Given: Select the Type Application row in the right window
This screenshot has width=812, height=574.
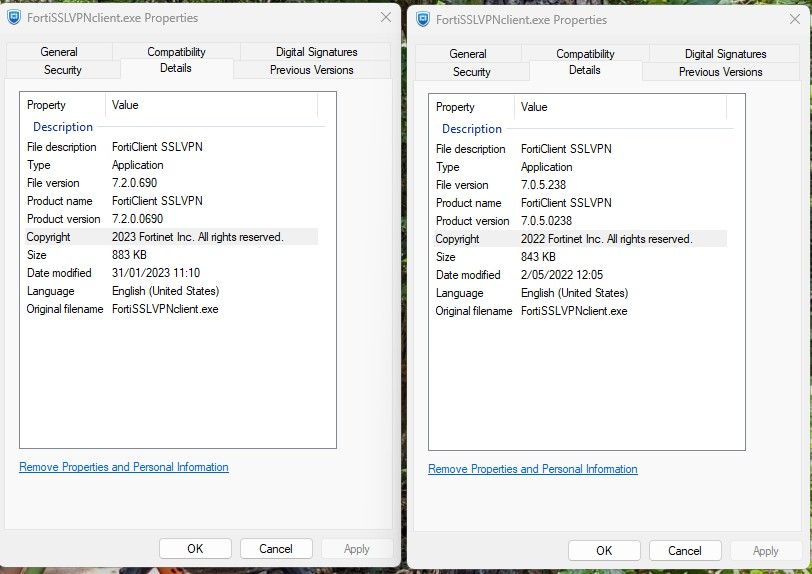Looking at the screenshot, I should pos(581,167).
